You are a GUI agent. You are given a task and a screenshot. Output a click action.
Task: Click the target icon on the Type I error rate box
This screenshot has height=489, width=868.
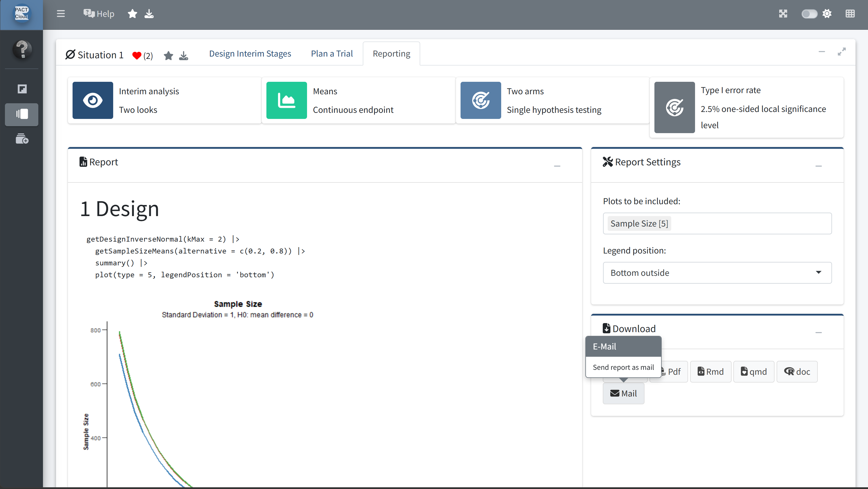coord(674,107)
